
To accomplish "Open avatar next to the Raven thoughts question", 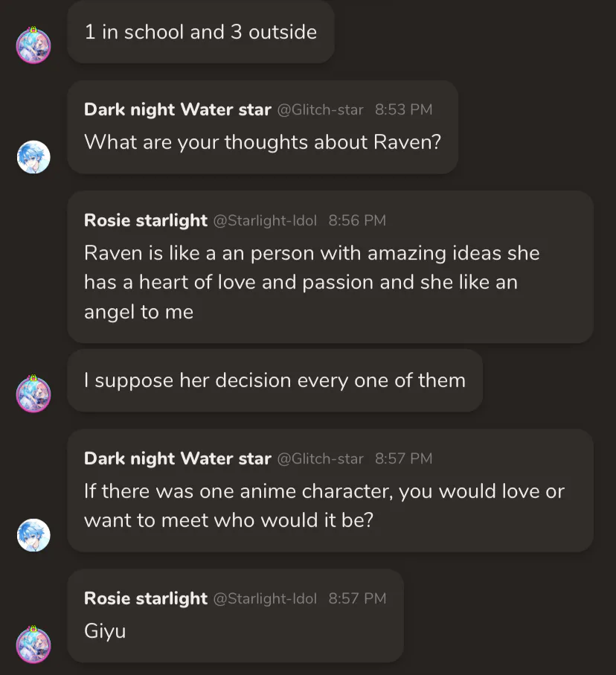I will pos(33,157).
